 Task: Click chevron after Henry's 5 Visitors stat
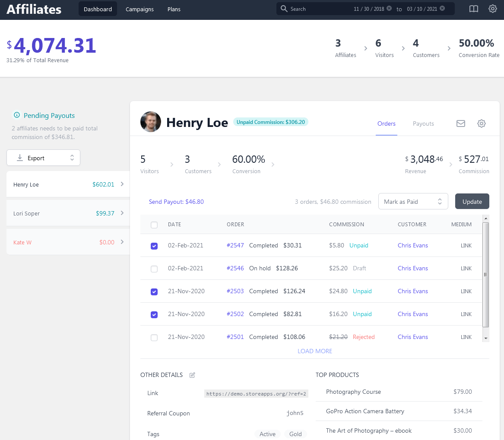(171, 165)
